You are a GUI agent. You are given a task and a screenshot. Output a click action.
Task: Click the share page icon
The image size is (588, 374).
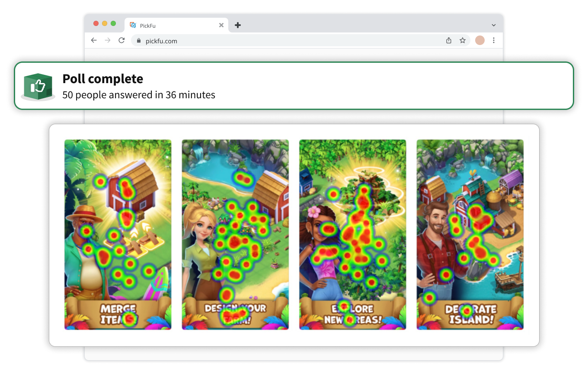point(449,40)
